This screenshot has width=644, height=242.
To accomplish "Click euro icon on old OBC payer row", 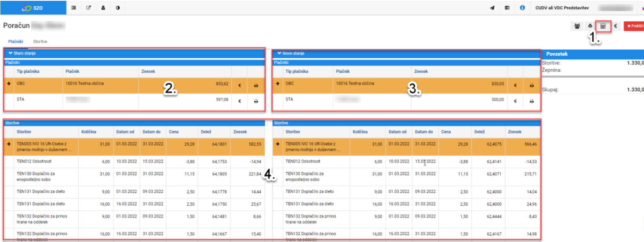I will (239, 86).
